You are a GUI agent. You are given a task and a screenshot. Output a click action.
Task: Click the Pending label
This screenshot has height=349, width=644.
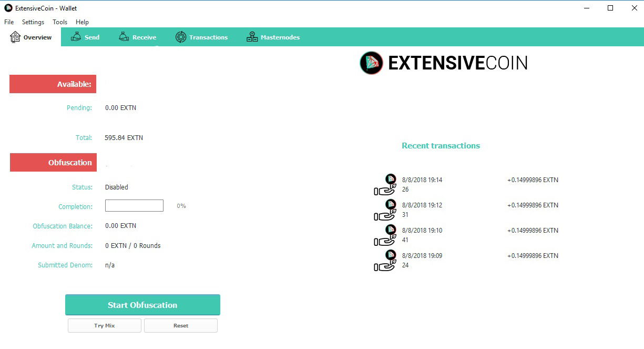(79, 108)
